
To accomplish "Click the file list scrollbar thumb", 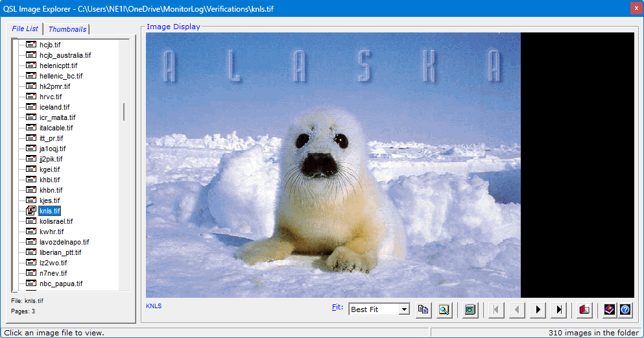I will pos(124,112).
